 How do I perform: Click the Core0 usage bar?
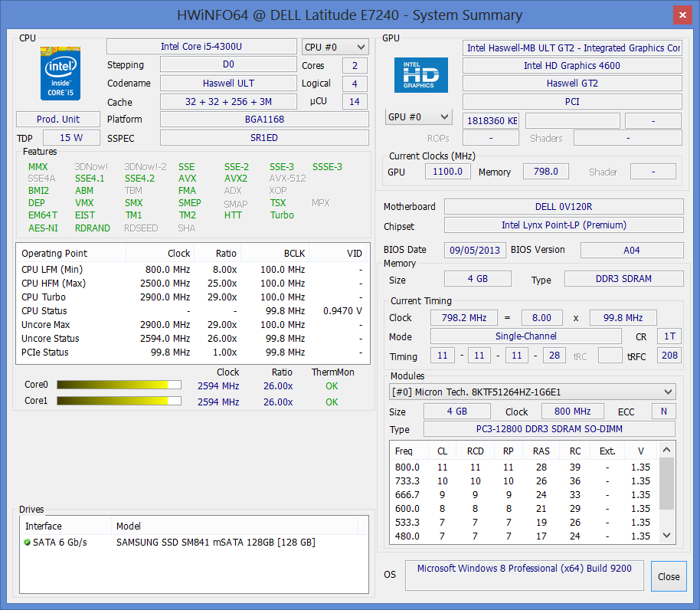click(119, 385)
